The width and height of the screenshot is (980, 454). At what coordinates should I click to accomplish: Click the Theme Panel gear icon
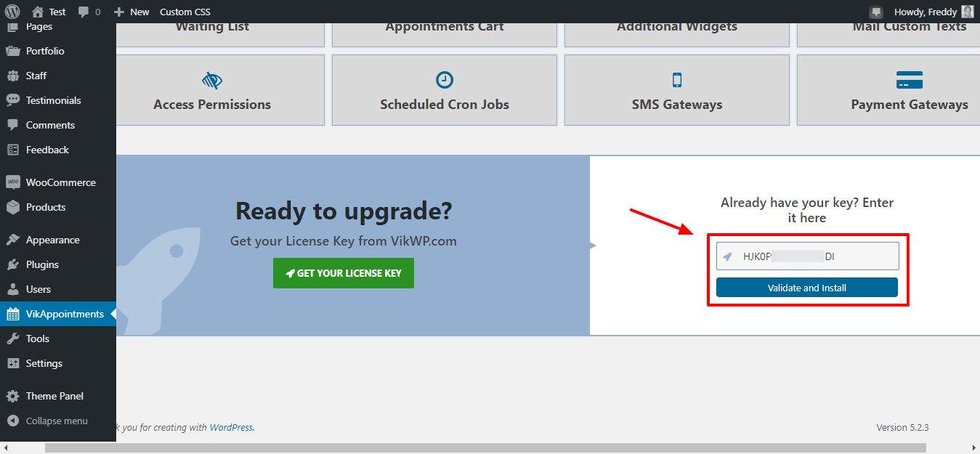coord(13,396)
